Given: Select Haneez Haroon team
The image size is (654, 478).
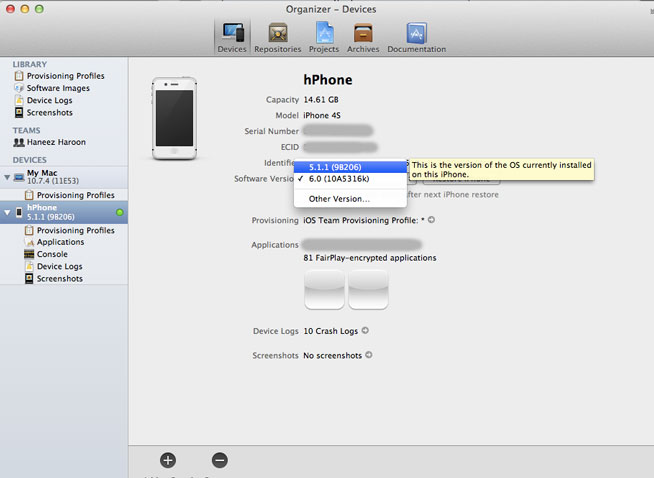Looking at the screenshot, I should pyautogui.click(x=55, y=142).
